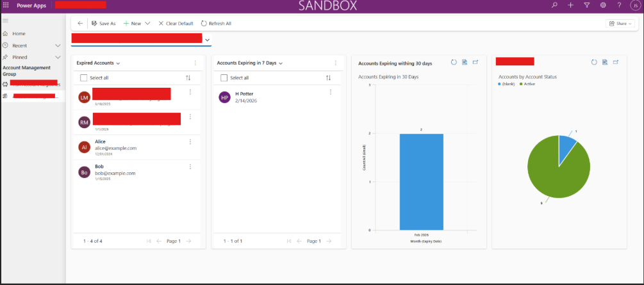
Task: Open the dropdown arrow next to New
Action: tap(147, 24)
